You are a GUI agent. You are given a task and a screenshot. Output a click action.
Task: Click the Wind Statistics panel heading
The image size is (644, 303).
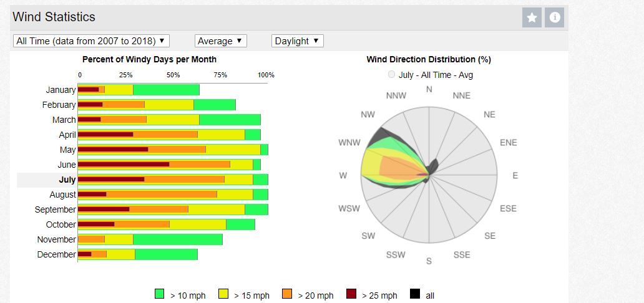pos(54,17)
